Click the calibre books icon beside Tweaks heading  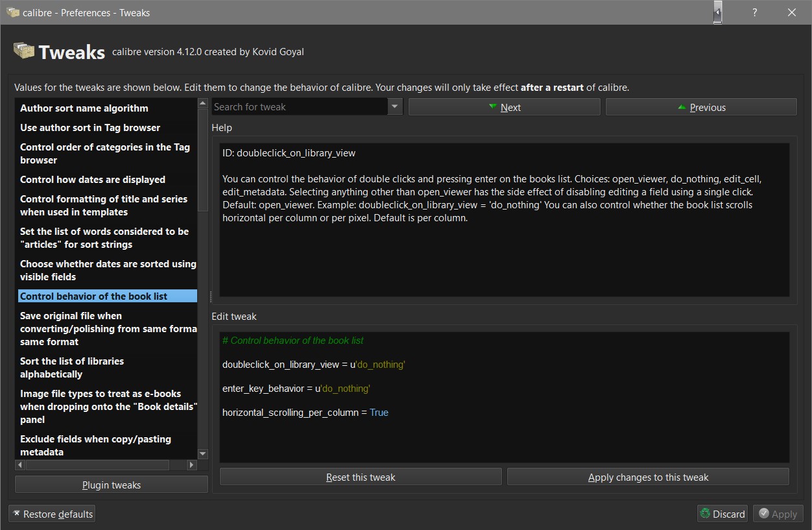[x=23, y=51]
